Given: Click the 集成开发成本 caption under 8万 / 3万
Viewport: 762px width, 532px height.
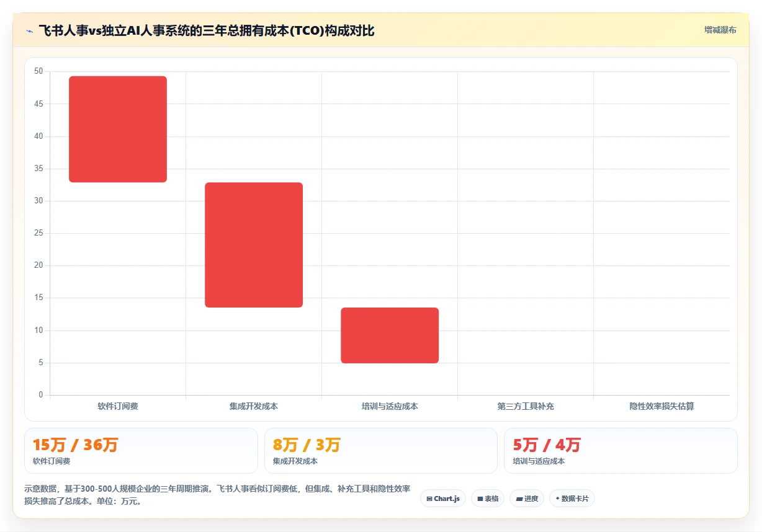Looking at the screenshot, I should [x=295, y=461].
